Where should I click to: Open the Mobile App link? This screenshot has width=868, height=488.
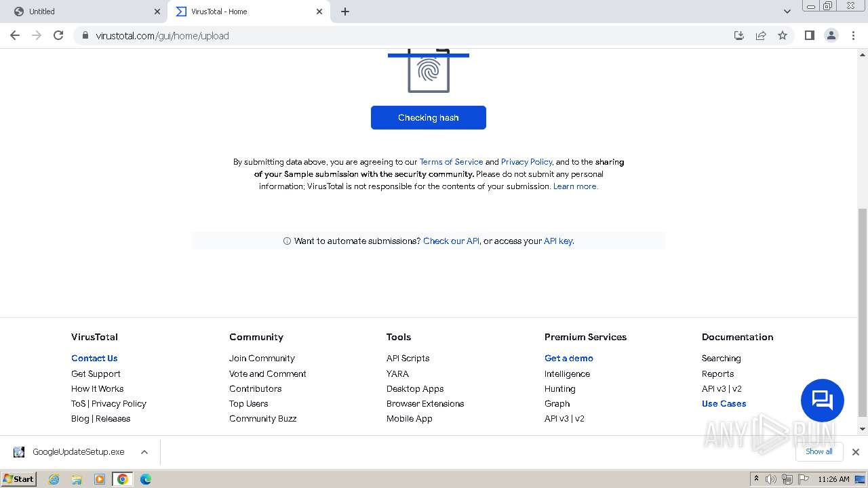point(409,418)
